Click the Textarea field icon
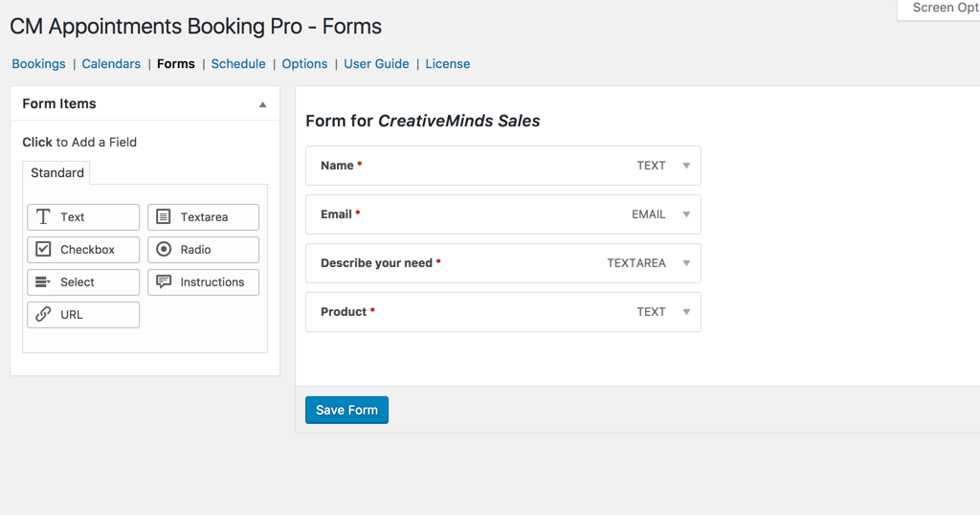Viewport: 980px width, 515px height. 164,217
